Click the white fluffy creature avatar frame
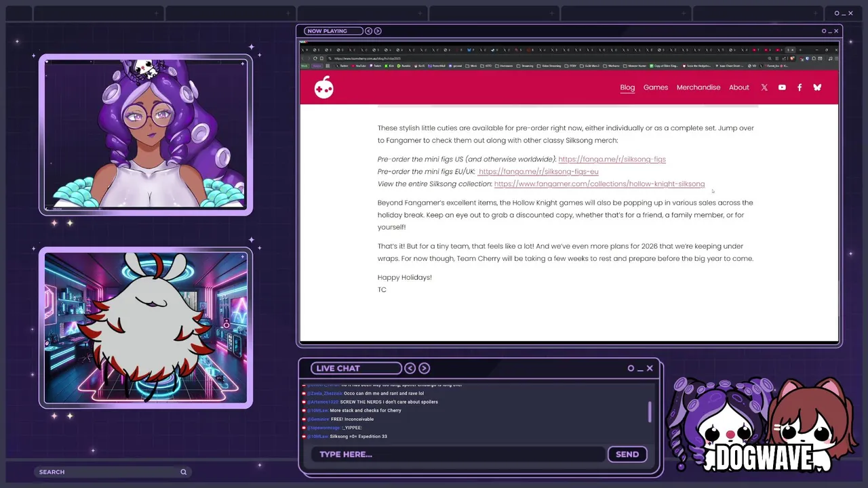This screenshot has width=868, height=488. pyautogui.click(x=146, y=328)
